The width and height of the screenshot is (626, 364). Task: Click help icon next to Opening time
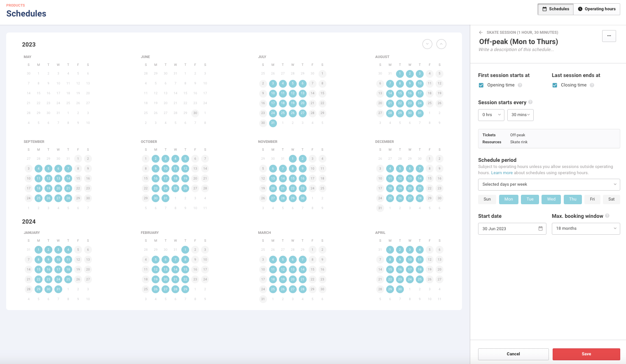[x=520, y=85]
